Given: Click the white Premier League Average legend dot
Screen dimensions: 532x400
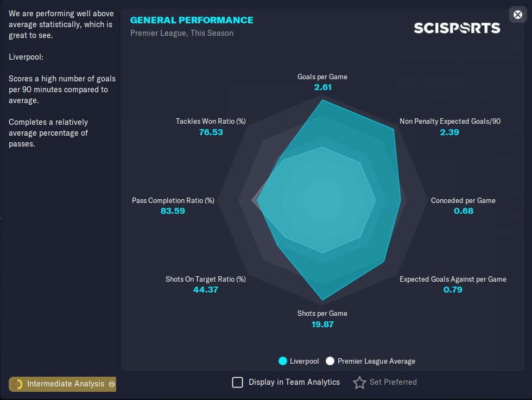Looking at the screenshot, I should pyautogui.click(x=330, y=361).
